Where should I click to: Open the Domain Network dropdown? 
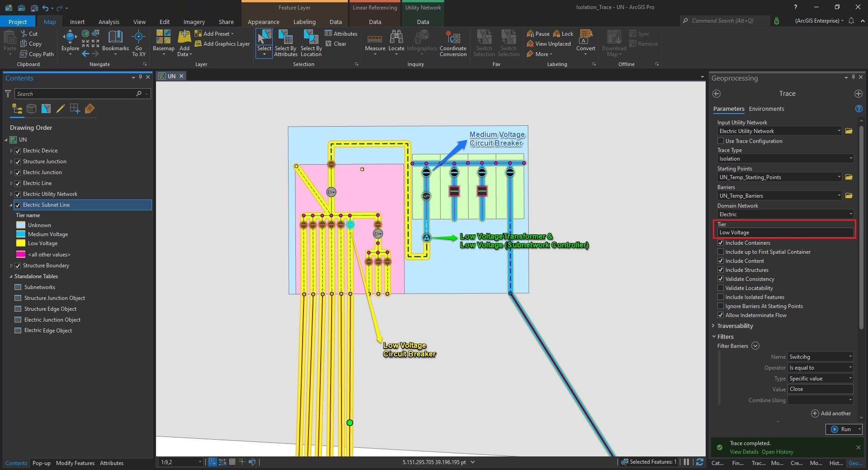(x=785, y=214)
